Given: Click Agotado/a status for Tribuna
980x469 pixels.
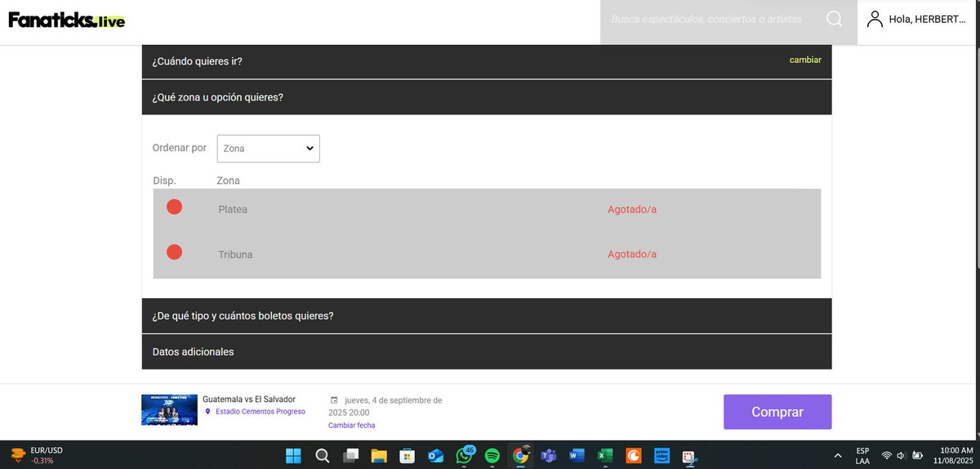Looking at the screenshot, I should pyautogui.click(x=632, y=254).
